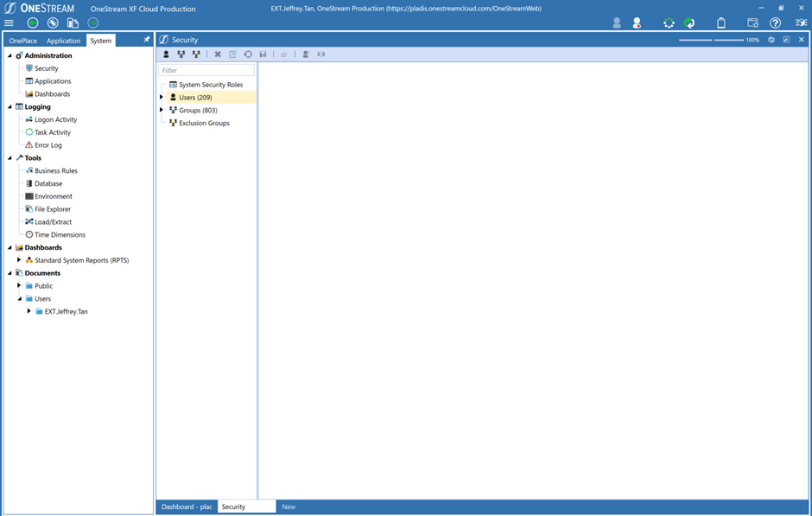Click the refresh icon on the Security toolbar

click(248, 54)
